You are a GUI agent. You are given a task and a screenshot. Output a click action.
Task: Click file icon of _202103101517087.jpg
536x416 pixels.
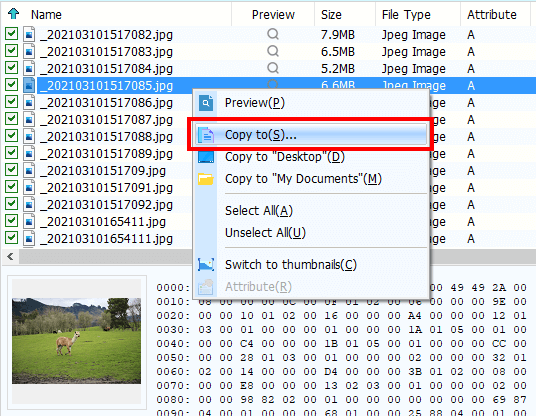point(29,119)
